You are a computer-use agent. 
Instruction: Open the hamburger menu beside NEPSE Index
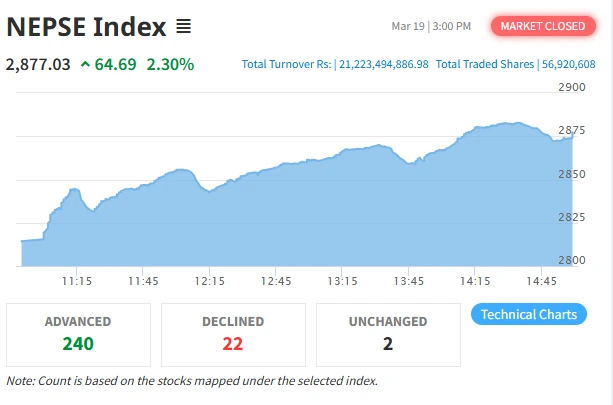pyautogui.click(x=183, y=26)
